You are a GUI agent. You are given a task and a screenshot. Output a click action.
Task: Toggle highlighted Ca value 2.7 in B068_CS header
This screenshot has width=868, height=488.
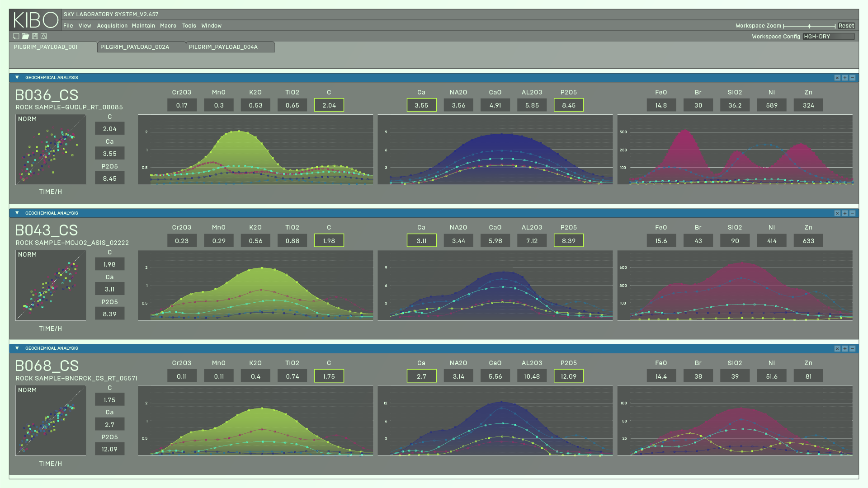point(421,376)
